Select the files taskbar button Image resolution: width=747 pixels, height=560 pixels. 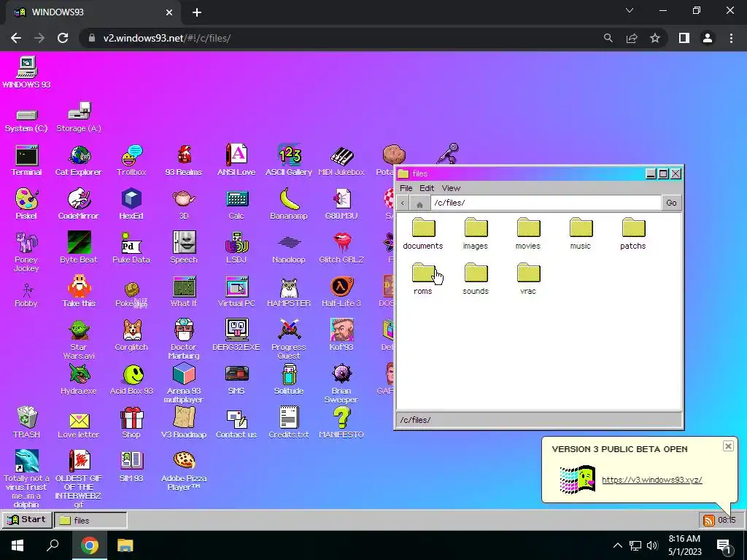click(x=90, y=521)
